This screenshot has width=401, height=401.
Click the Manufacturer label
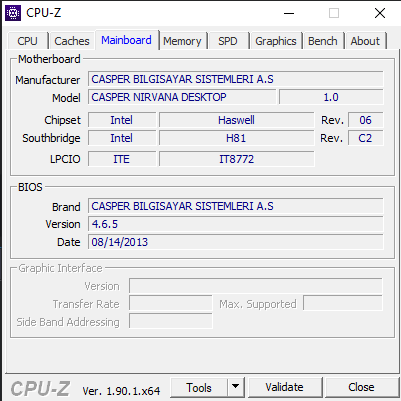point(47,80)
